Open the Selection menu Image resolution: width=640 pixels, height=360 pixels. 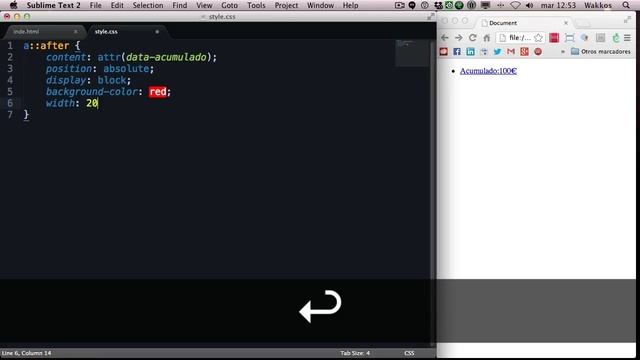point(148,5)
